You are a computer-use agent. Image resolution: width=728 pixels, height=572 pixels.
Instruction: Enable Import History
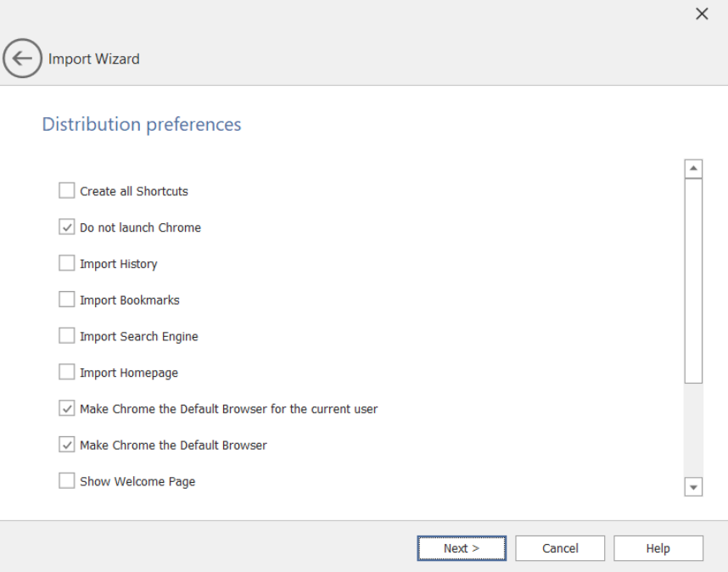(66, 263)
